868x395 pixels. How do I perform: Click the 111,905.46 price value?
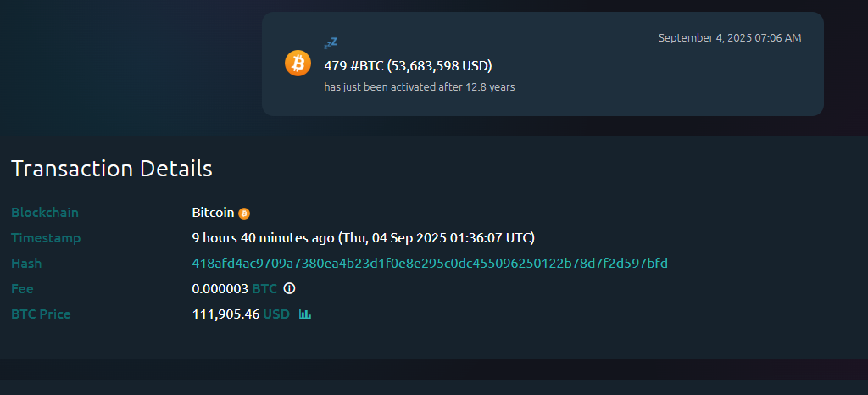225,314
